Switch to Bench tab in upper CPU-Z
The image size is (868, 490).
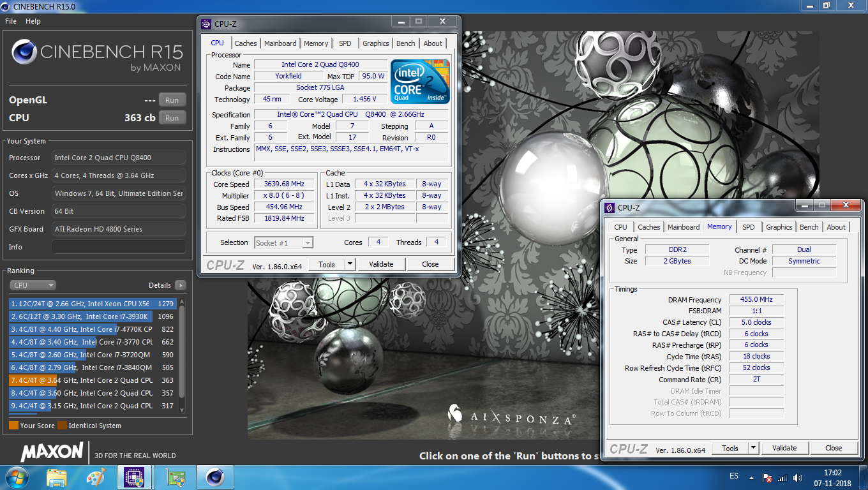pos(406,43)
